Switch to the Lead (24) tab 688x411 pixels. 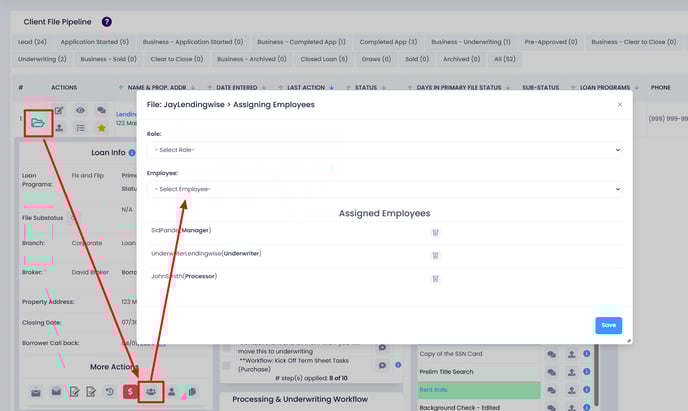click(32, 42)
